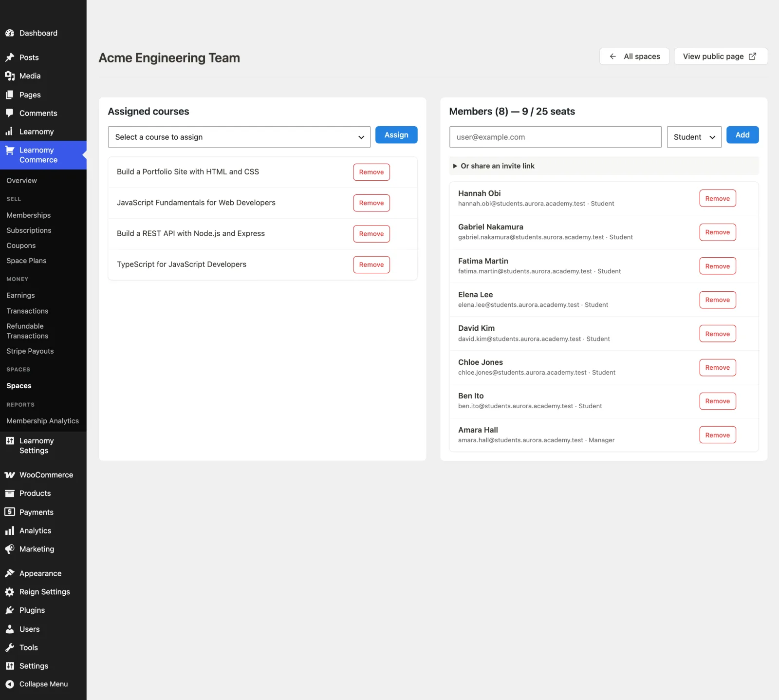
Task: Click the Media library icon
Action: [10, 76]
